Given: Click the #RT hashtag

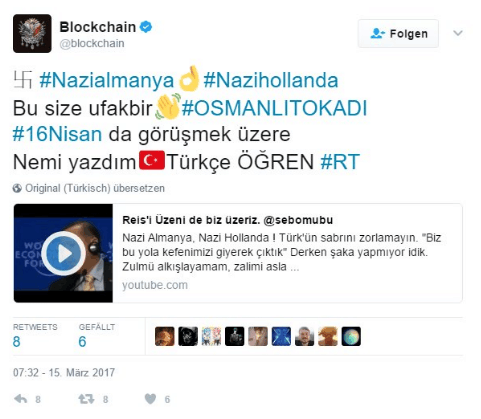Looking at the screenshot, I should click(x=340, y=162).
